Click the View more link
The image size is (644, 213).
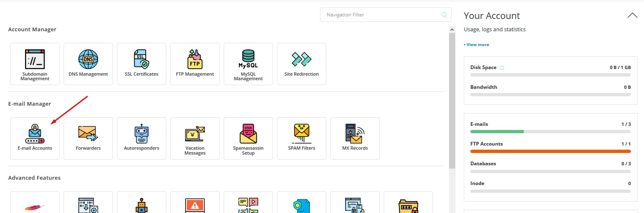478,44
